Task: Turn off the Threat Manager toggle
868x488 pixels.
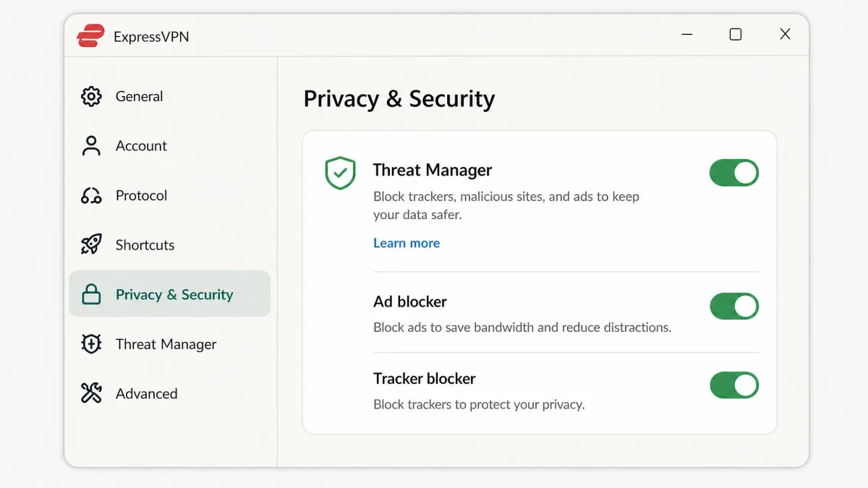Action: 734,173
